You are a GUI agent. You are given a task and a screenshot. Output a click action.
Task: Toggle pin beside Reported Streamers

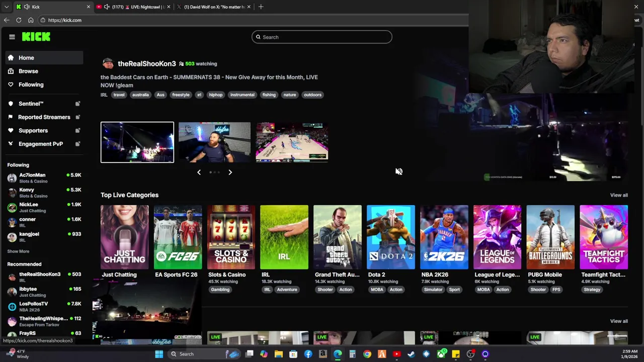tap(77, 117)
